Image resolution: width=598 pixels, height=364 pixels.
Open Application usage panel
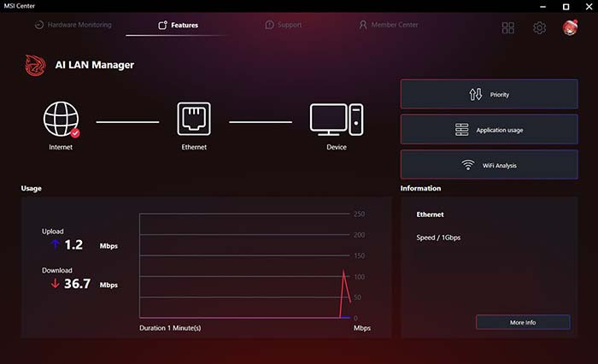(489, 130)
